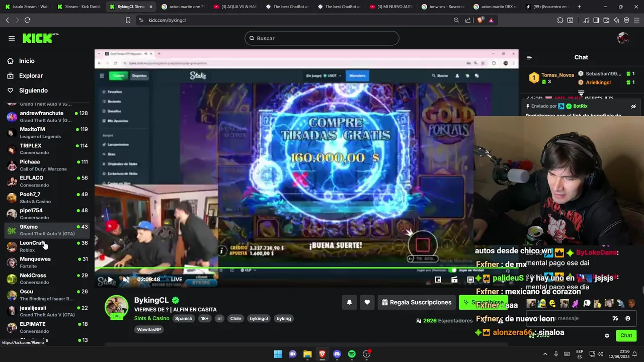This screenshot has width=644, height=362.
Task: Open TRIPLEX channel in sidebar
Action: [47, 149]
